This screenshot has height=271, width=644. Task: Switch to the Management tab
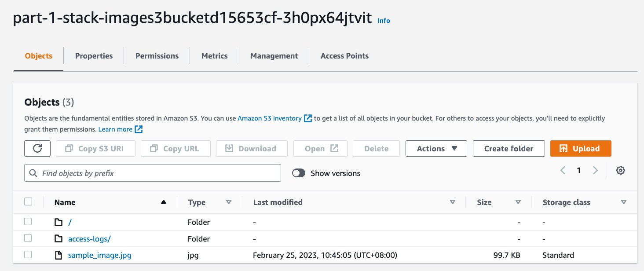[x=274, y=56]
